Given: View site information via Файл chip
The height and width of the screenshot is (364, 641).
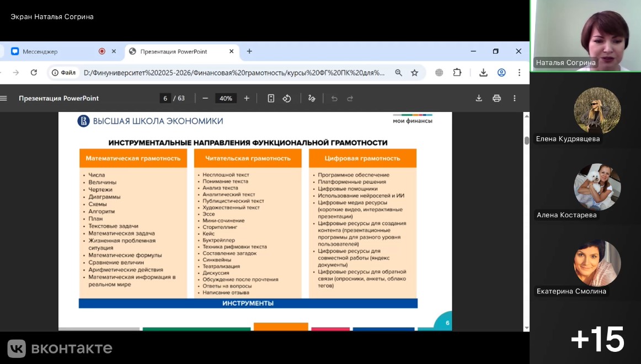Looking at the screenshot, I should click(x=63, y=72).
